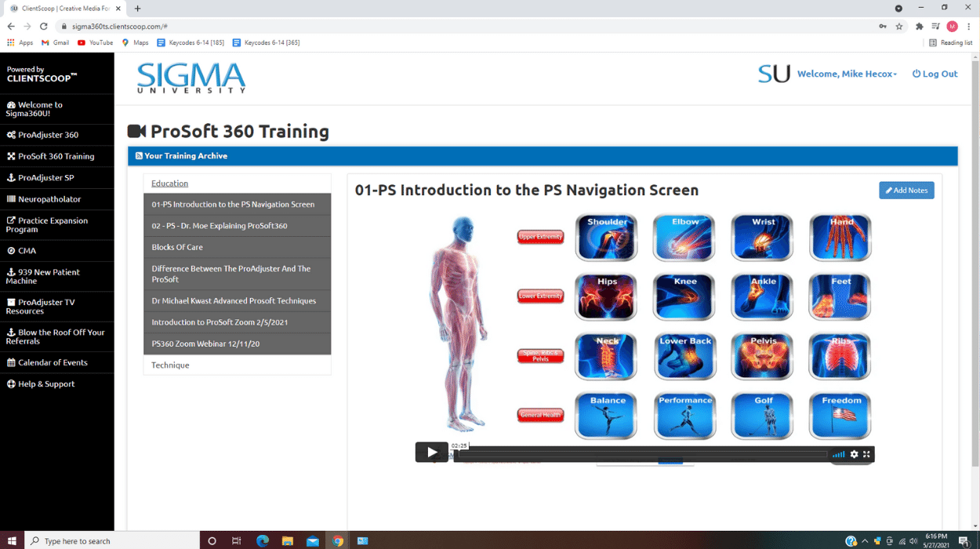This screenshot has height=549, width=980.
Task: Open Calendar of Events in sidebar
Action: [56, 362]
